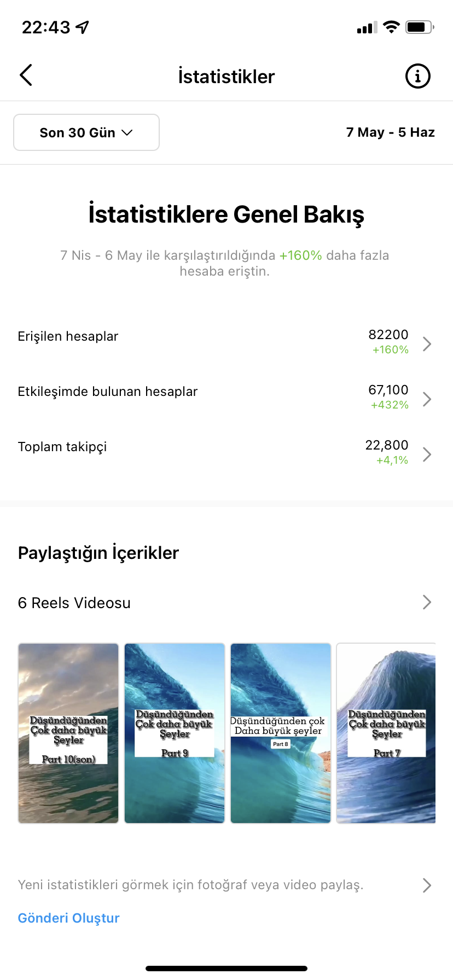Tap the Wi-Fi status bar icon
This screenshot has height=980, width=453.
391,27
